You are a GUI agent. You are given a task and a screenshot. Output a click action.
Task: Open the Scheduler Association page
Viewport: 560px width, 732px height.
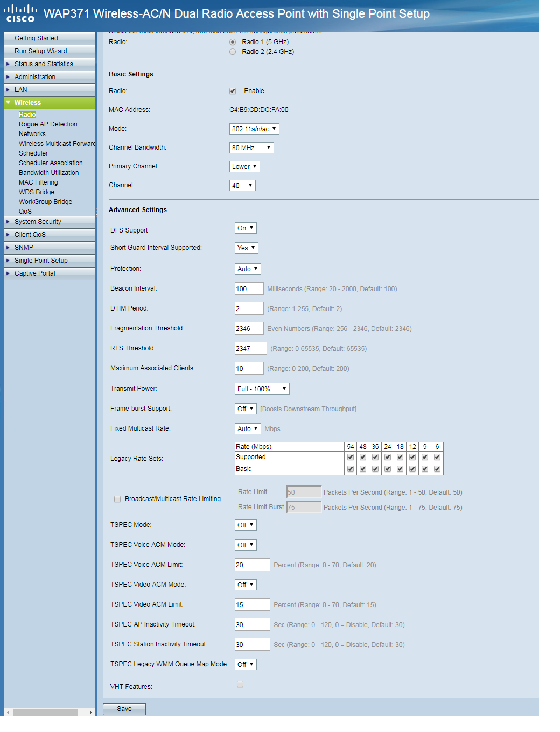pos(51,163)
